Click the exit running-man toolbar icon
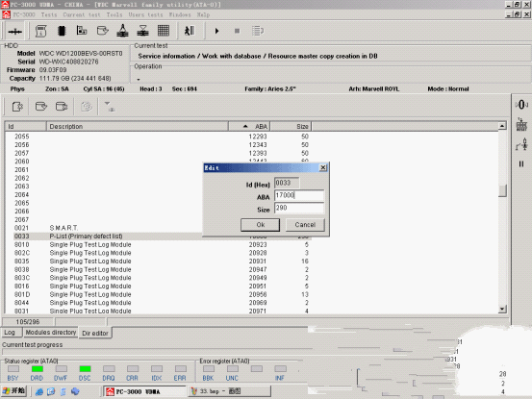 tap(190, 31)
